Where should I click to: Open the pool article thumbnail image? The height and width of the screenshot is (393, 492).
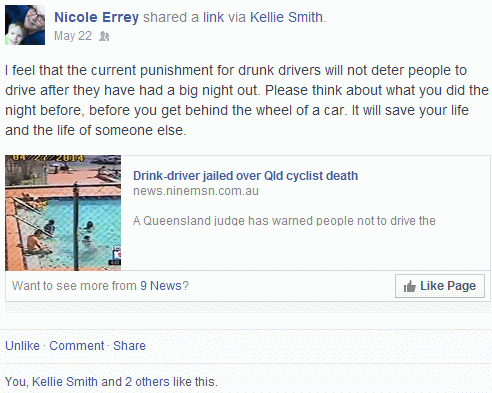(x=63, y=213)
